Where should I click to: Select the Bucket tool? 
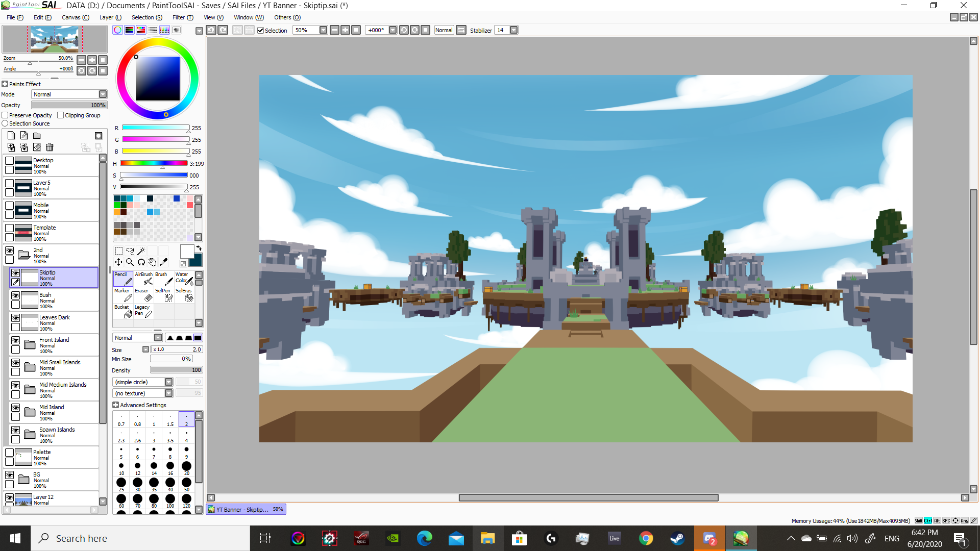(x=123, y=311)
